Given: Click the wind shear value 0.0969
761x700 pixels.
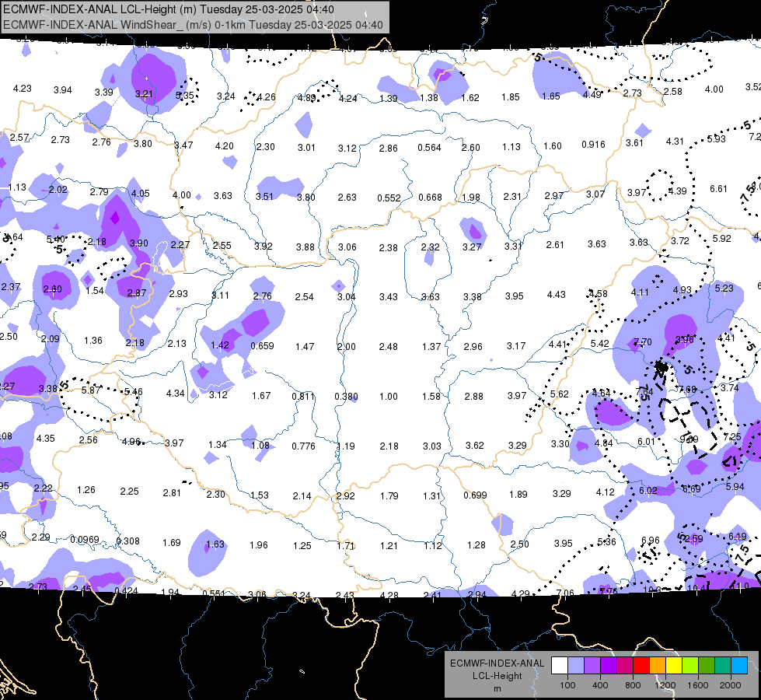Looking at the screenshot, I should (x=85, y=540).
